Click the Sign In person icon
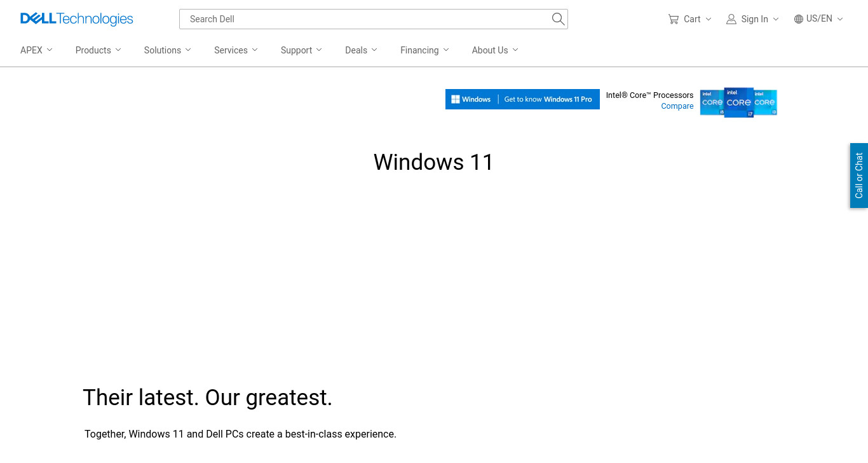The height and width of the screenshot is (463, 868). point(731,19)
